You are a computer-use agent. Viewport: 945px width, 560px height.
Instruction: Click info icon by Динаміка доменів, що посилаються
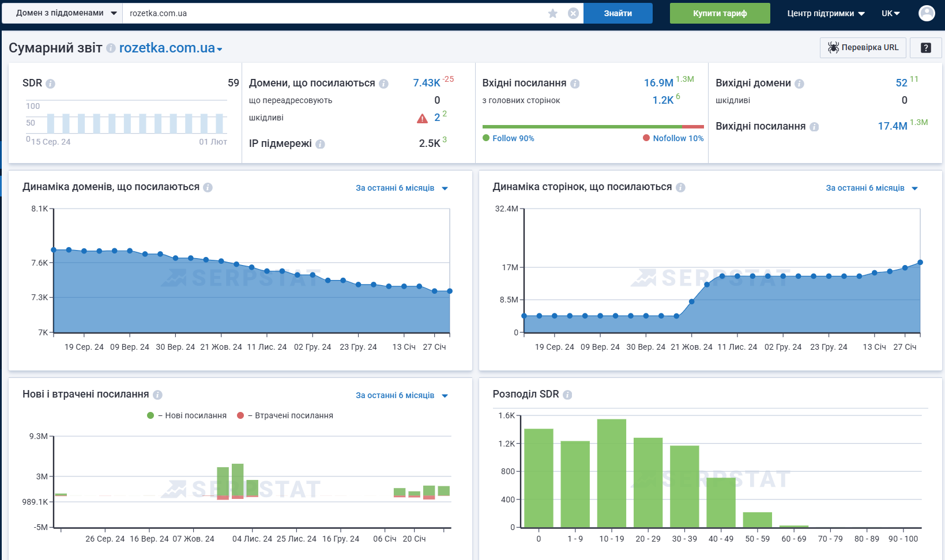[208, 187]
